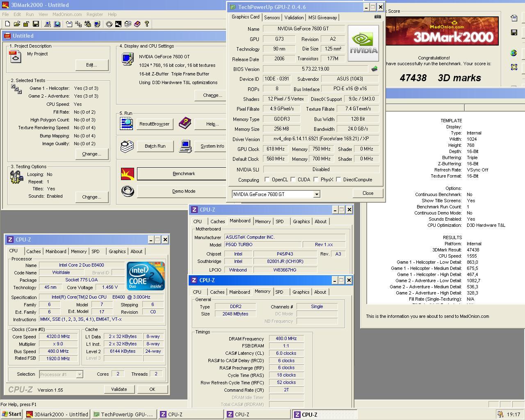Click the Batch Run stack icon in Run section
Screen dimensions: 525x420
[x=127, y=146]
